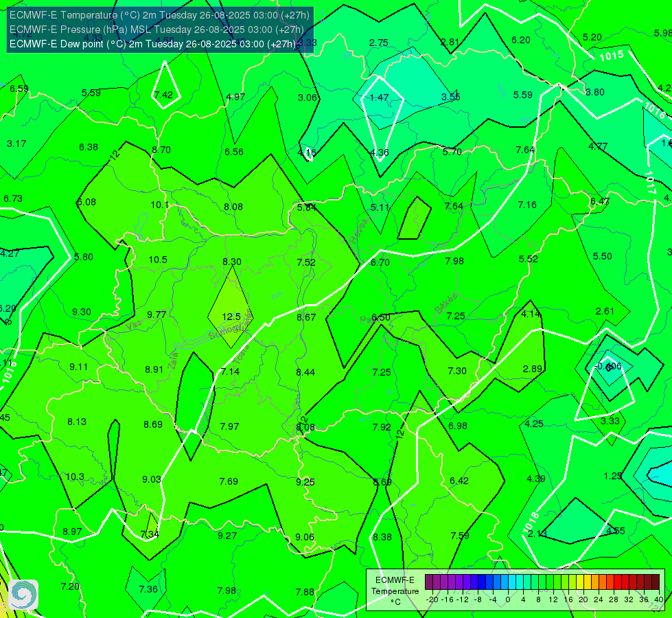
Task: Click the 1.47 dew point value
Action: (x=379, y=98)
